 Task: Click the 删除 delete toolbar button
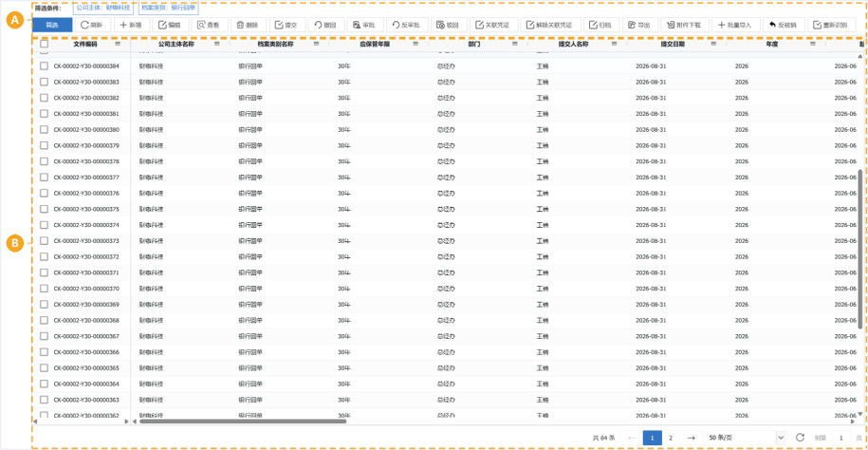coord(248,25)
